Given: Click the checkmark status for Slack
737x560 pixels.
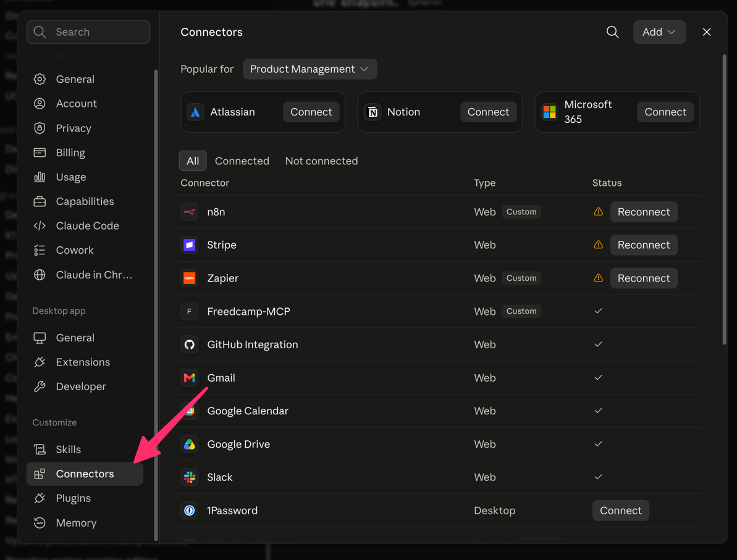Looking at the screenshot, I should tap(598, 477).
